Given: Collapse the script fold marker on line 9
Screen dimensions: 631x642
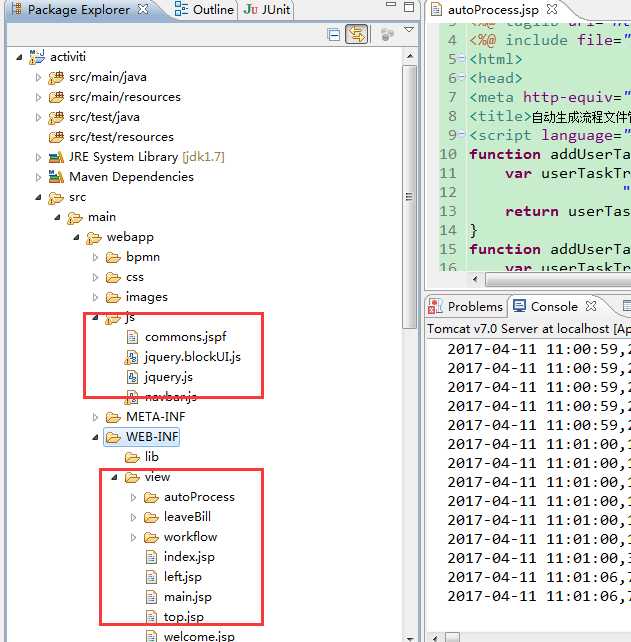Looking at the screenshot, I should [x=461, y=134].
